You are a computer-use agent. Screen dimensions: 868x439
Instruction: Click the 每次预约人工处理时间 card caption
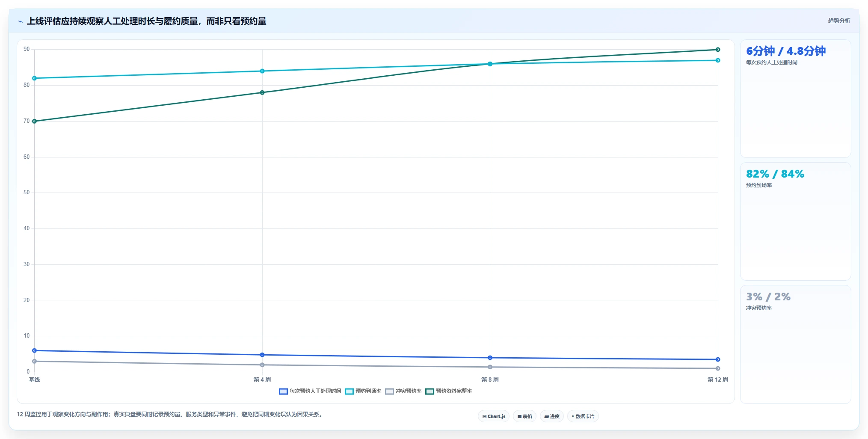[772, 62]
